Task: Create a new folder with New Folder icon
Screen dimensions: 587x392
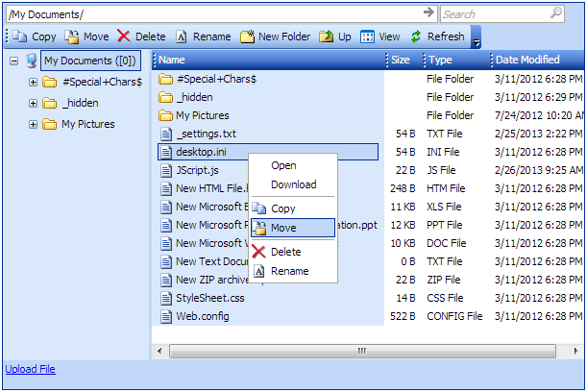Action: pos(248,37)
